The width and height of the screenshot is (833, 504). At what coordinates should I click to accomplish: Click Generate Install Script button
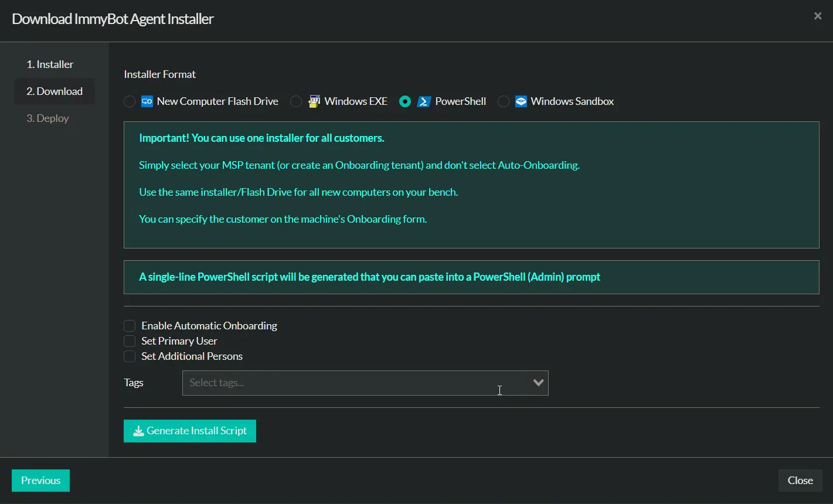pyautogui.click(x=190, y=431)
